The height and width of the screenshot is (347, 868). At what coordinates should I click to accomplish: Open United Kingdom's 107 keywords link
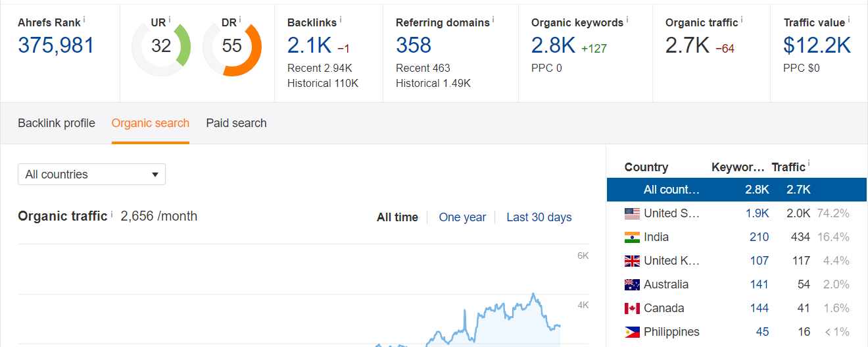tap(759, 261)
